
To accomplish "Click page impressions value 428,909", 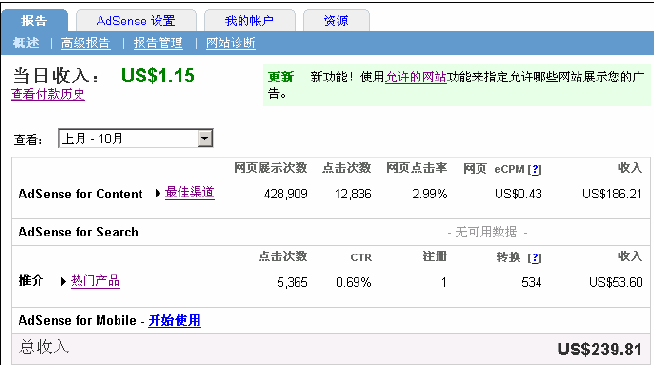I will pyautogui.click(x=286, y=194).
